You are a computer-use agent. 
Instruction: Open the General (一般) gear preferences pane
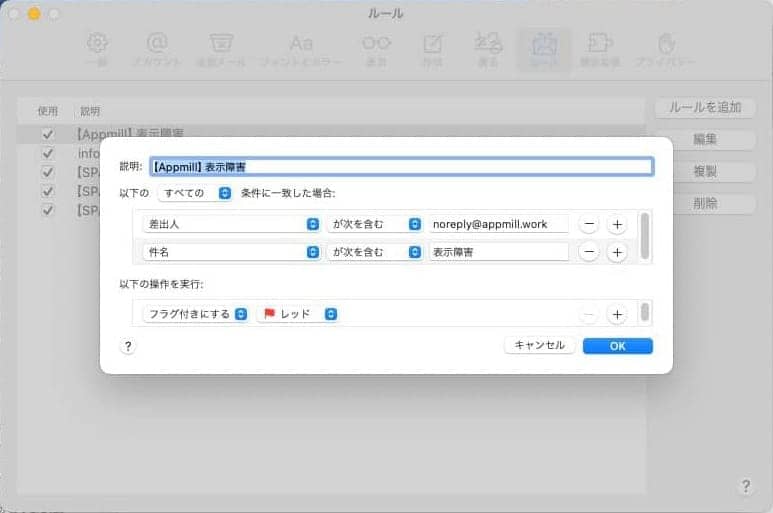pos(97,49)
